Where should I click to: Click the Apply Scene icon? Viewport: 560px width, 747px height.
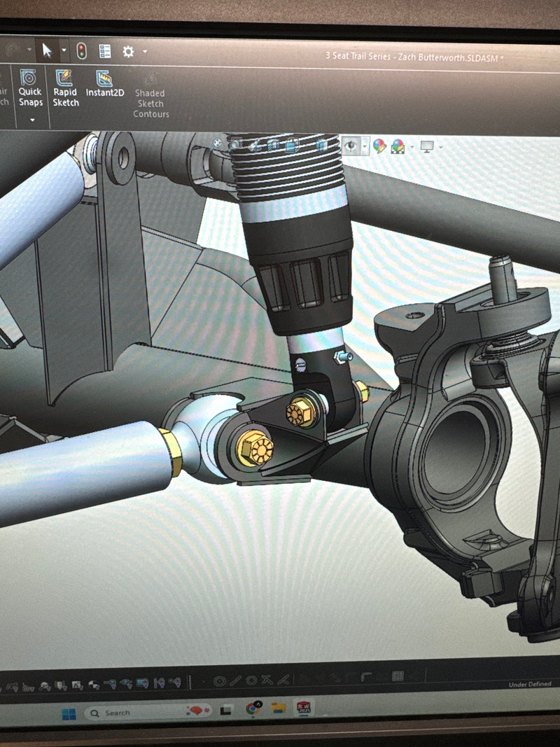click(398, 146)
